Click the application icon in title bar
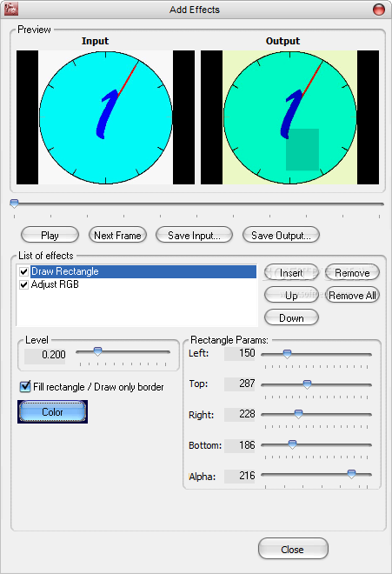This screenshot has height=574, width=392. 11,10
